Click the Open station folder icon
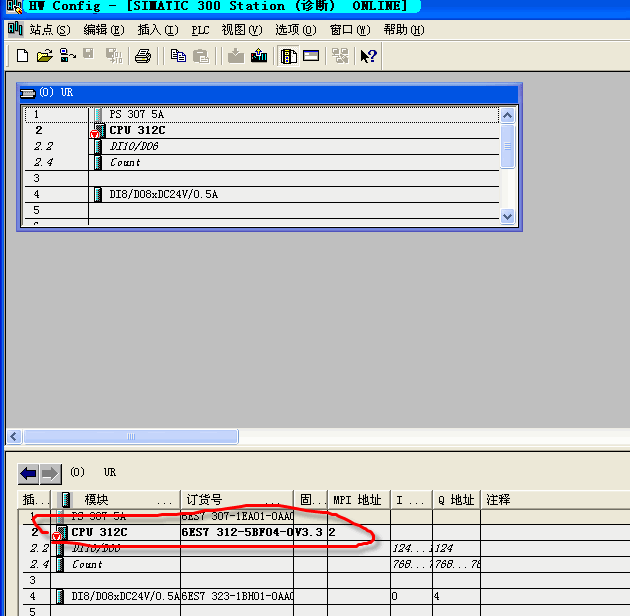Screen dimensions: 630x616 point(44,56)
